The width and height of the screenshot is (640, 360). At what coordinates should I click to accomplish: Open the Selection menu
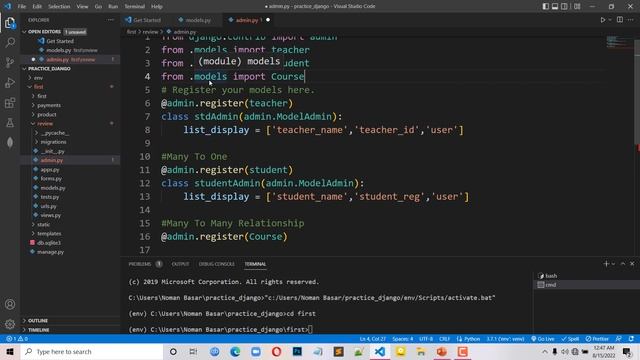59,6
